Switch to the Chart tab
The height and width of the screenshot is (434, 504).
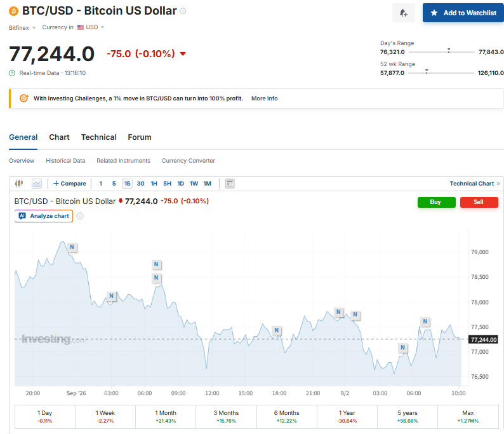point(59,137)
